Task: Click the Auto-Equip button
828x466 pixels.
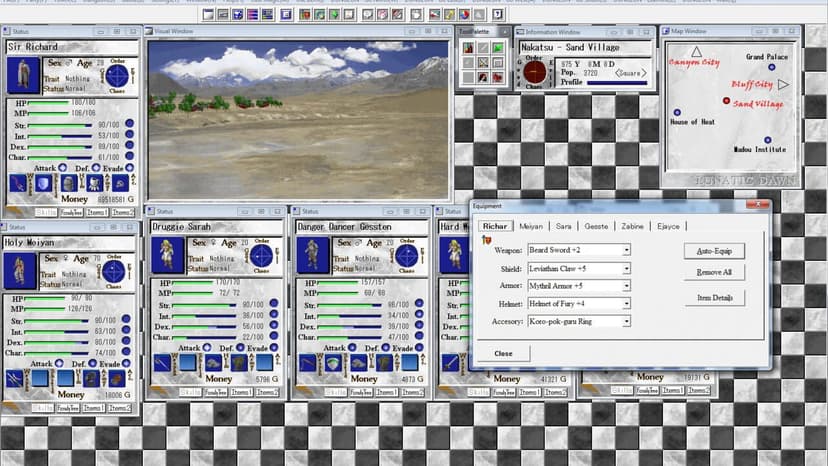Action: pyautogui.click(x=714, y=251)
